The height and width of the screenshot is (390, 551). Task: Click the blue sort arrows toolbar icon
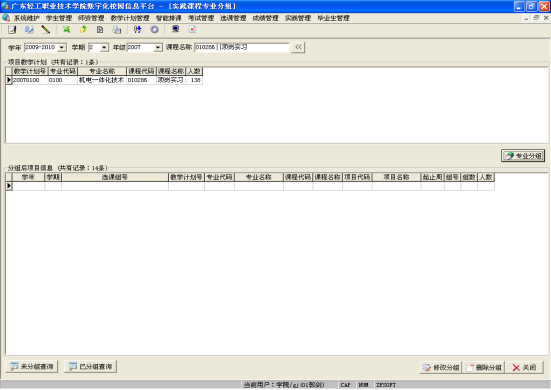[x=137, y=30]
